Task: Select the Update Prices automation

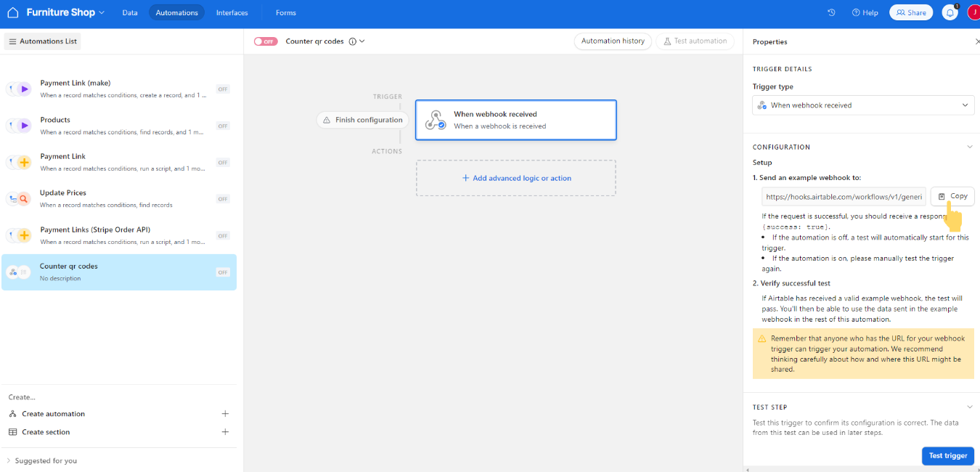Action: (119, 199)
